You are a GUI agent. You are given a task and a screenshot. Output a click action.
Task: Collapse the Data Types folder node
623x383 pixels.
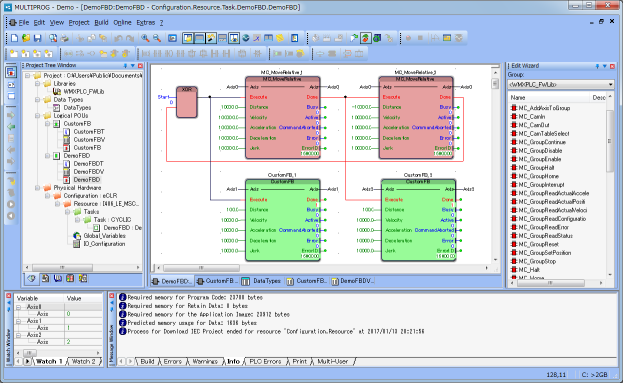click(x=37, y=100)
